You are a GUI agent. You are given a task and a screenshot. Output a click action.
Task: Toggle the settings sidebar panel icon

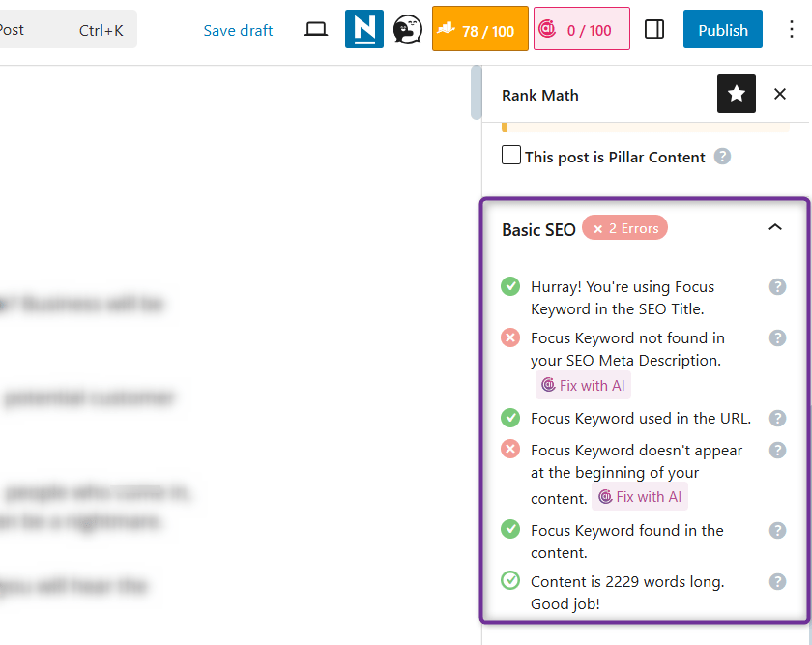point(654,29)
